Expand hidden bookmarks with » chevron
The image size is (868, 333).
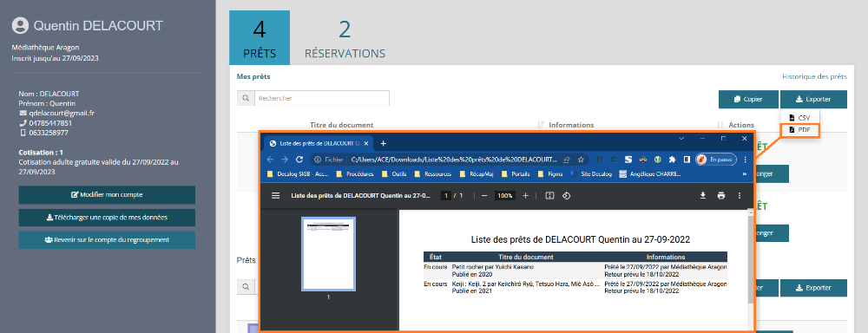[x=744, y=173]
